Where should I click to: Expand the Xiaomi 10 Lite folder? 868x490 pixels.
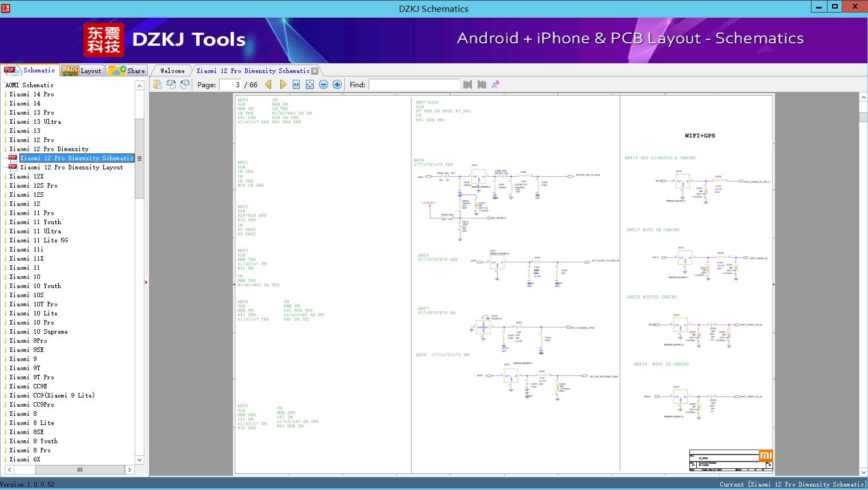pyautogui.click(x=33, y=313)
